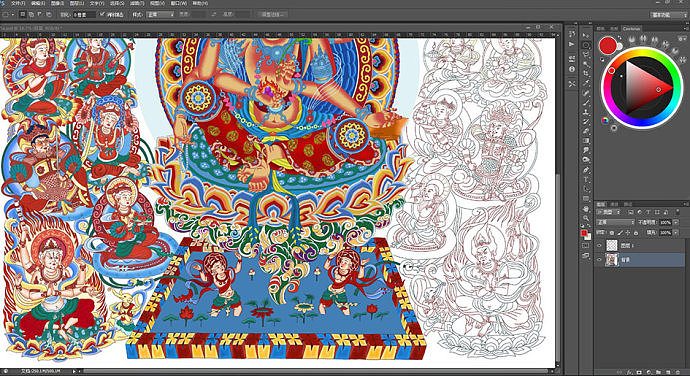Image resolution: width=690 pixels, height=376 pixels.
Task: Click the new group folder icon
Action: coord(659,372)
